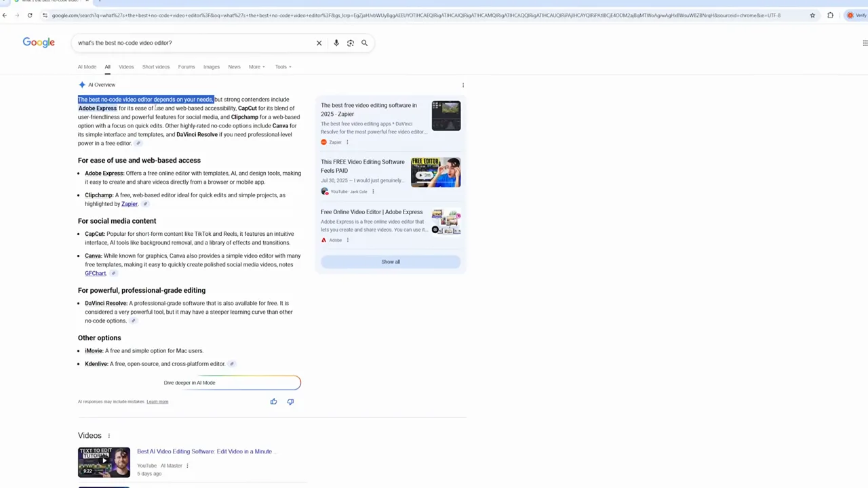868x488 pixels.
Task: Open 'This FREE Video Editing Software Feels PAID'
Action: 363,166
